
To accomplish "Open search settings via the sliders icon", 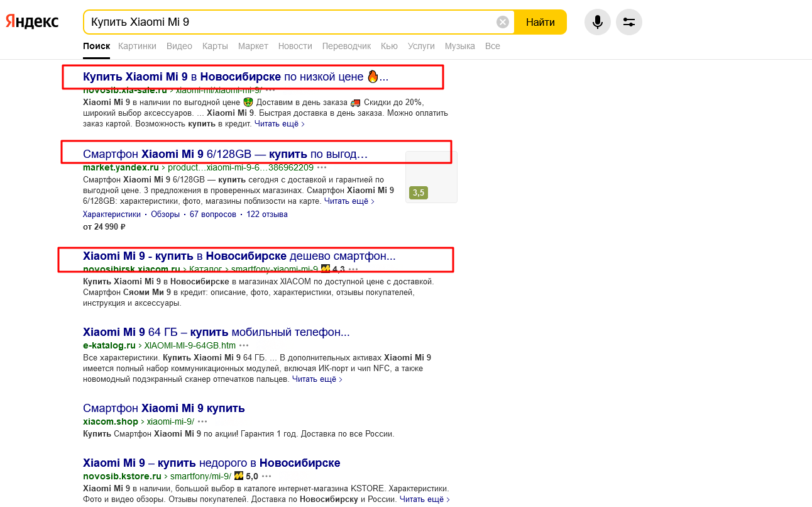I will (629, 22).
